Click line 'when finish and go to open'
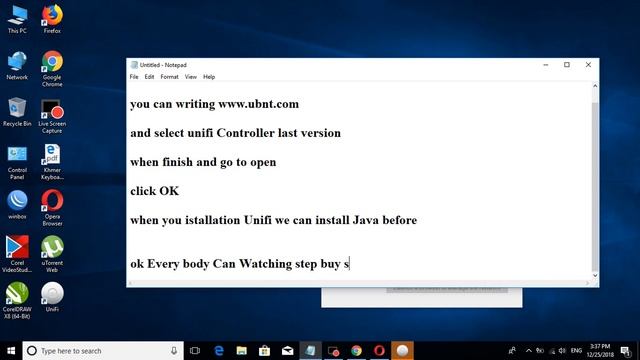The width and height of the screenshot is (640, 360). pyautogui.click(x=203, y=162)
